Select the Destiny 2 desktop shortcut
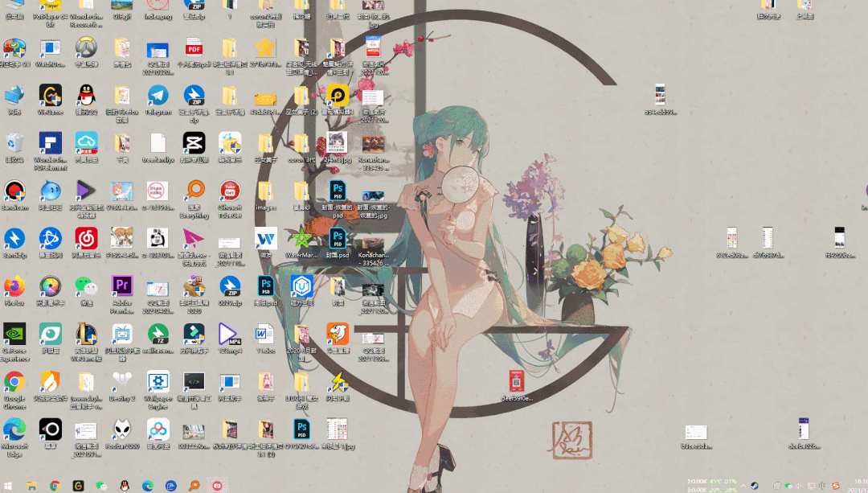The image size is (868, 493). tap(122, 385)
